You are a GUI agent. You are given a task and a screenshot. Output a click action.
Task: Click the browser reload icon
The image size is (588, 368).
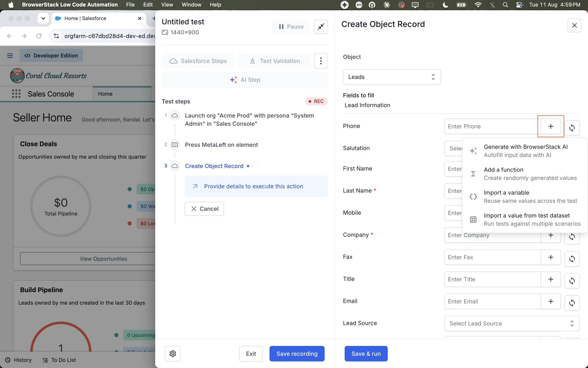(39, 36)
